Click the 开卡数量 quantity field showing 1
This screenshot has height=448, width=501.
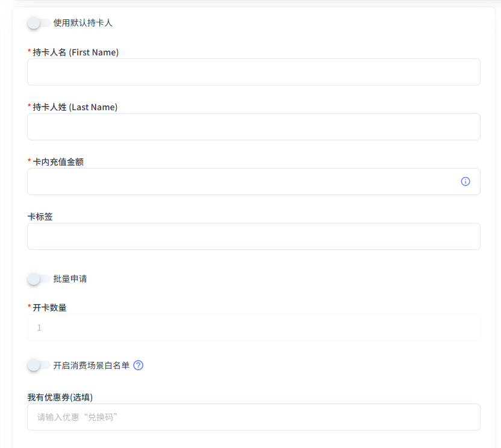254,327
